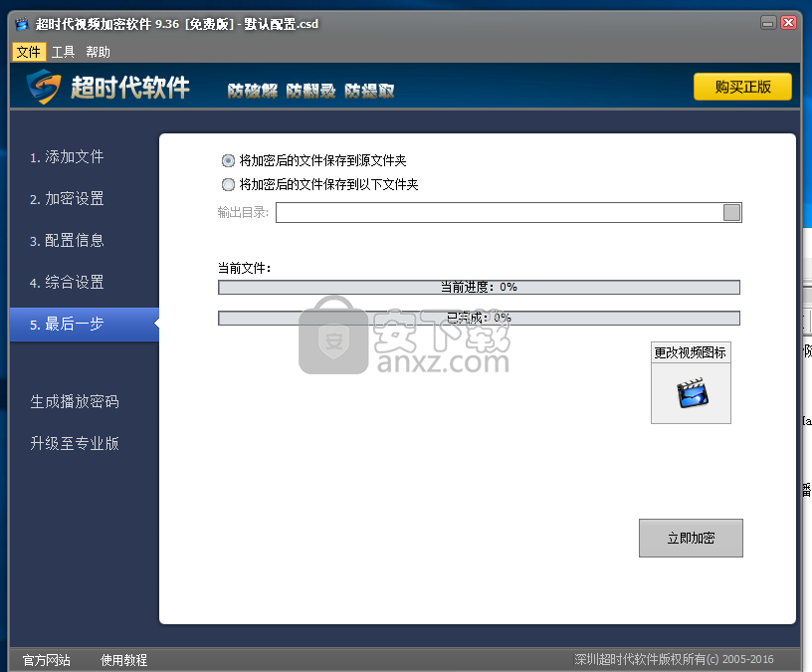Image resolution: width=812 pixels, height=672 pixels.
Task: Minimize the application window
Action: (768, 23)
